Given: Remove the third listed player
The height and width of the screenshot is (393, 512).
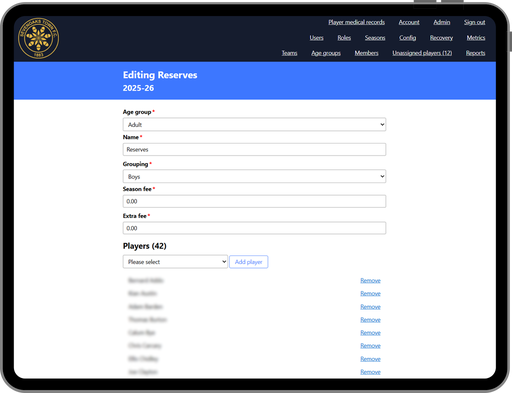Looking at the screenshot, I should point(370,307).
